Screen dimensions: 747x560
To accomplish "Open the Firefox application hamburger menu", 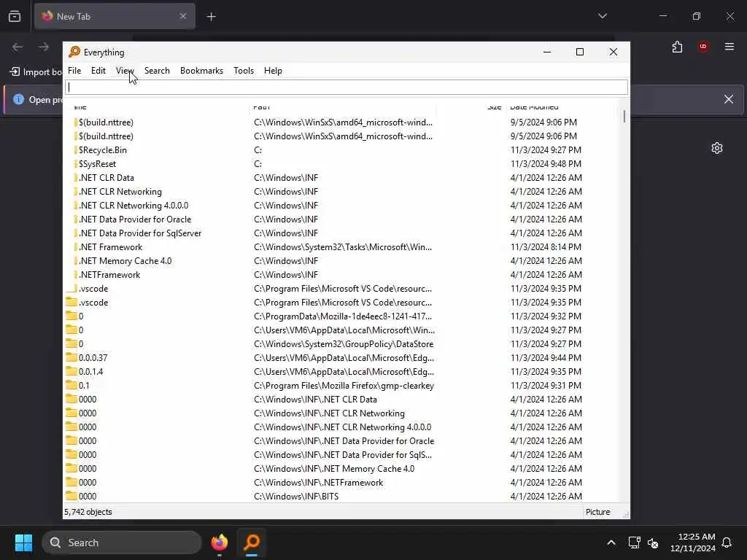I will pyautogui.click(x=729, y=47).
